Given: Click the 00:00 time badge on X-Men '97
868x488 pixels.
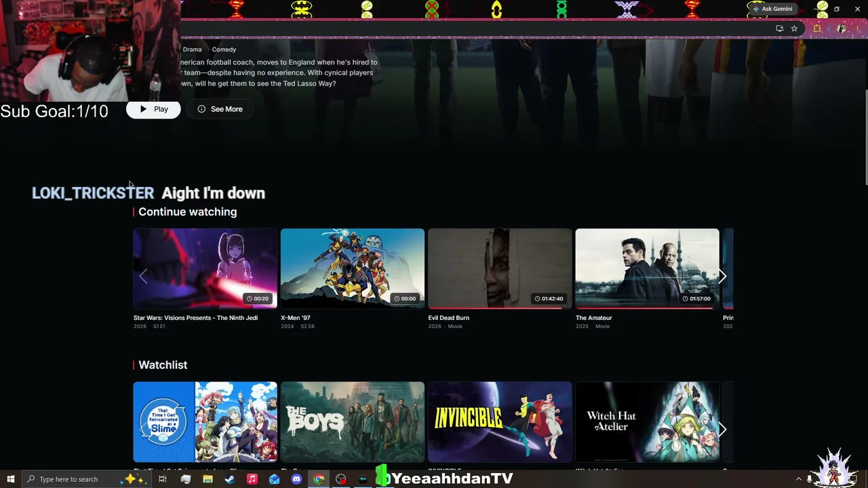Looking at the screenshot, I should (x=405, y=299).
